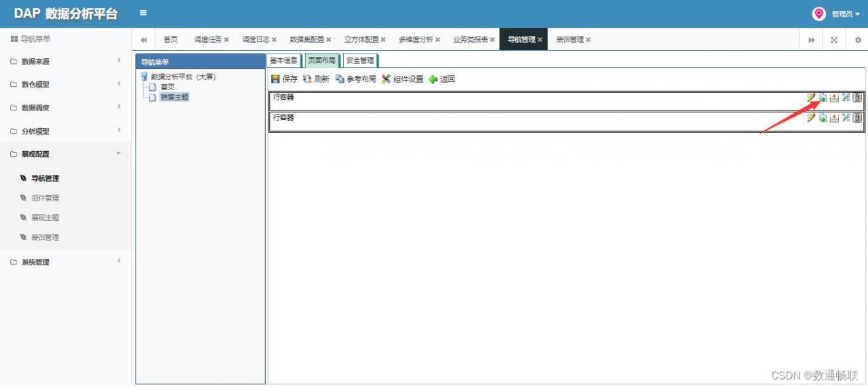
Task: Collapse the 展现配置 sidebar menu
Action: [66, 154]
